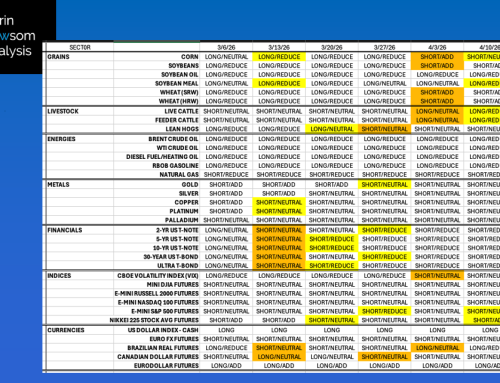Click the SOYBEANS row label
Screen dimensions: 500x383
[x=183, y=66]
